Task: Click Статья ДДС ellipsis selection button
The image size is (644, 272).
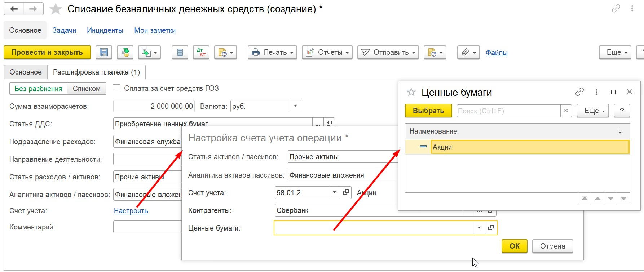Action: pyautogui.click(x=318, y=123)
